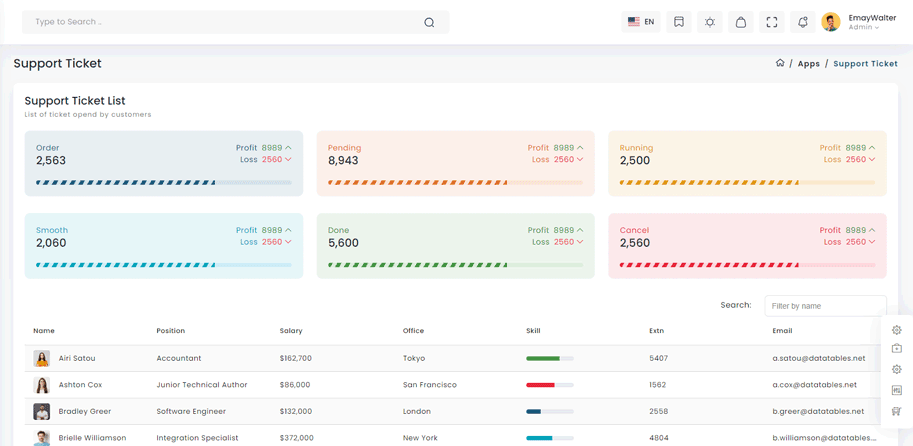Image resolution: width=913 pixels, height=446 pixels.
Task: Click the search magnifier icon
Action: (429, 22)
